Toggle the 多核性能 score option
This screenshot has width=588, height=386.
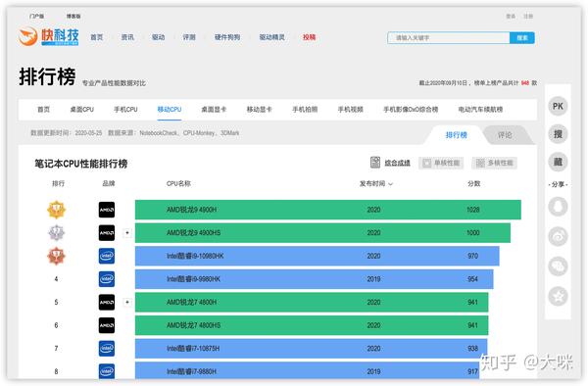click(494, 163)
